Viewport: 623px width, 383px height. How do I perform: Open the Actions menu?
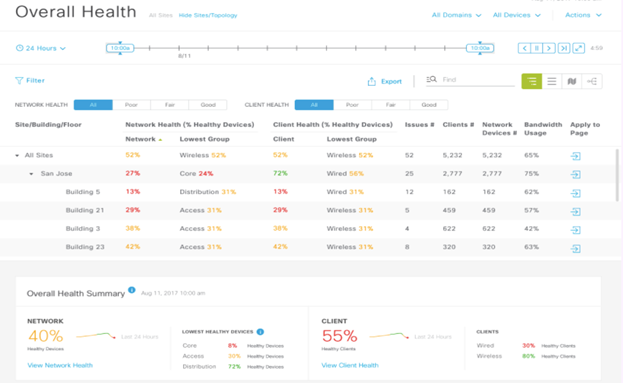583,15
